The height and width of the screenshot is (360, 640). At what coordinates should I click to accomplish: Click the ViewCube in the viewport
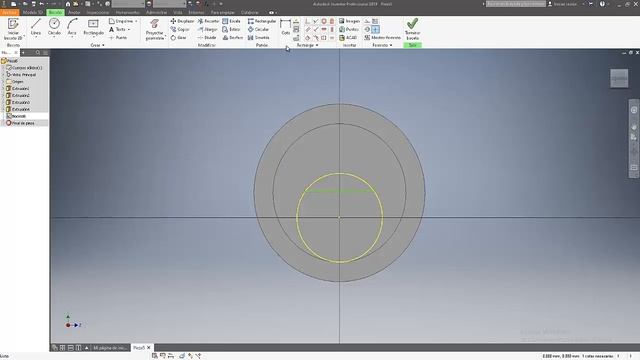(619, 78)
